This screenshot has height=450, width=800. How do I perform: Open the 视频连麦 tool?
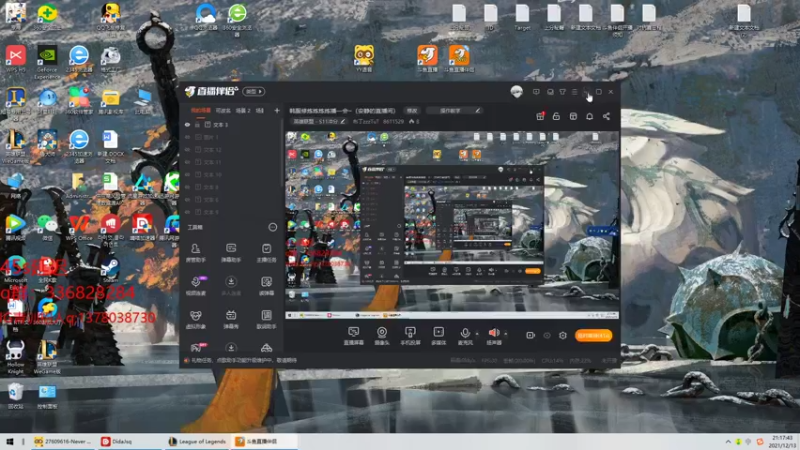point(195,286)
